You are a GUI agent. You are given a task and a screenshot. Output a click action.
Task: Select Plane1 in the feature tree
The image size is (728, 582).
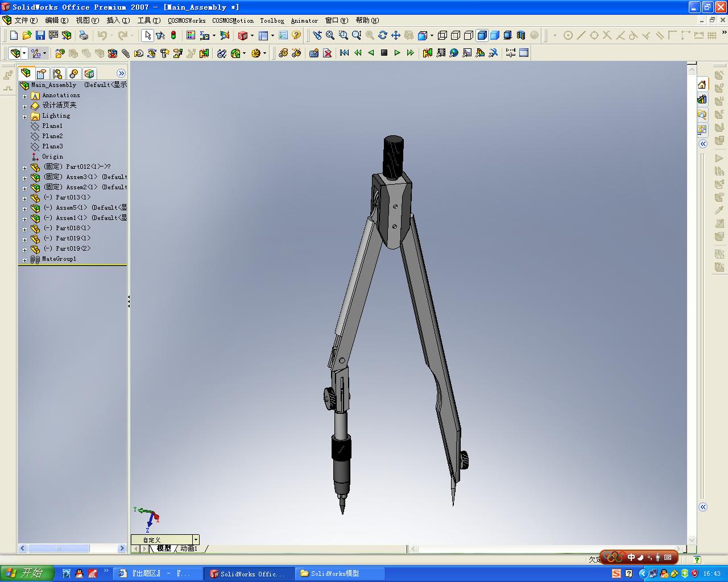pos(52,126)
